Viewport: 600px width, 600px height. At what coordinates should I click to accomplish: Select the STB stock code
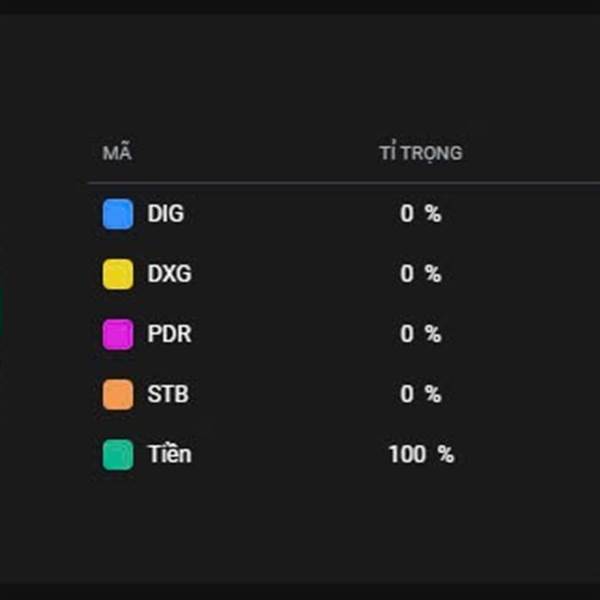pos(168,394)
